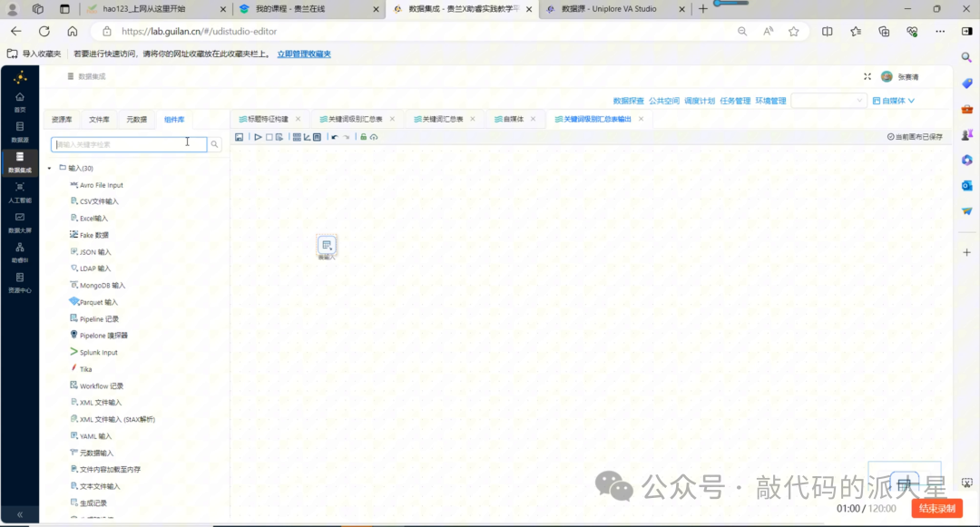This screenshot has height=527, width=980.
Task: Open the 关键词汇总表 canvas tab
Action: (x=439, y=119)
